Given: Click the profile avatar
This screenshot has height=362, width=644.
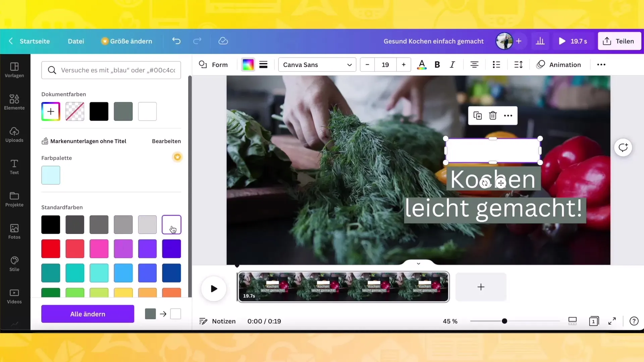Looking at the screenshot, I should [x=504, y=41].
